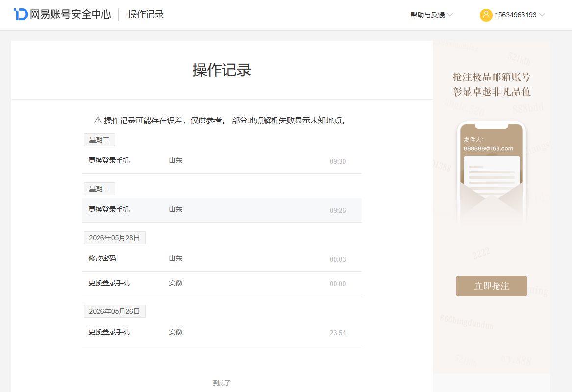Click 山东 in the 09:26 row
Screen dimensions: 572x392
coord(175,209)
